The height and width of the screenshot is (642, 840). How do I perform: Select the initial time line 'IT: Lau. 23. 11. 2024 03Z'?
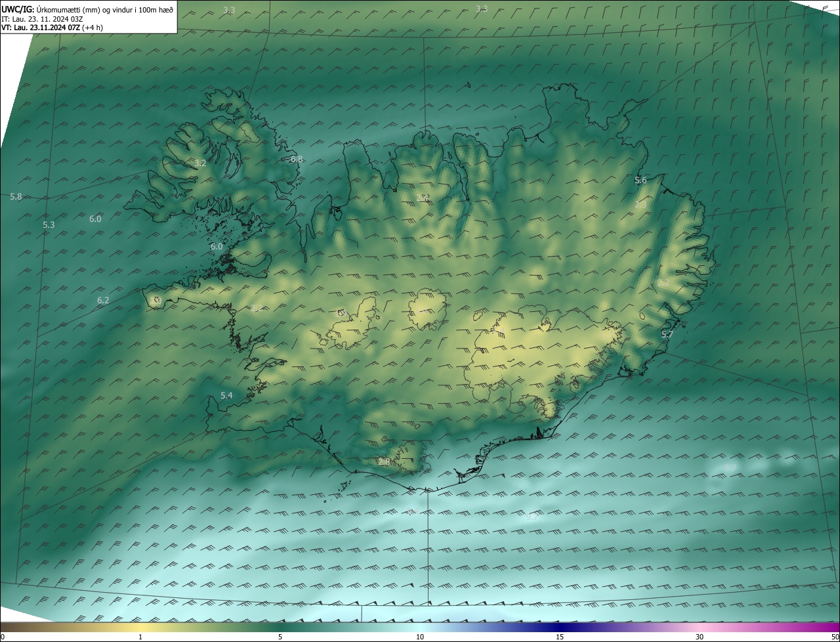point(41,18)
